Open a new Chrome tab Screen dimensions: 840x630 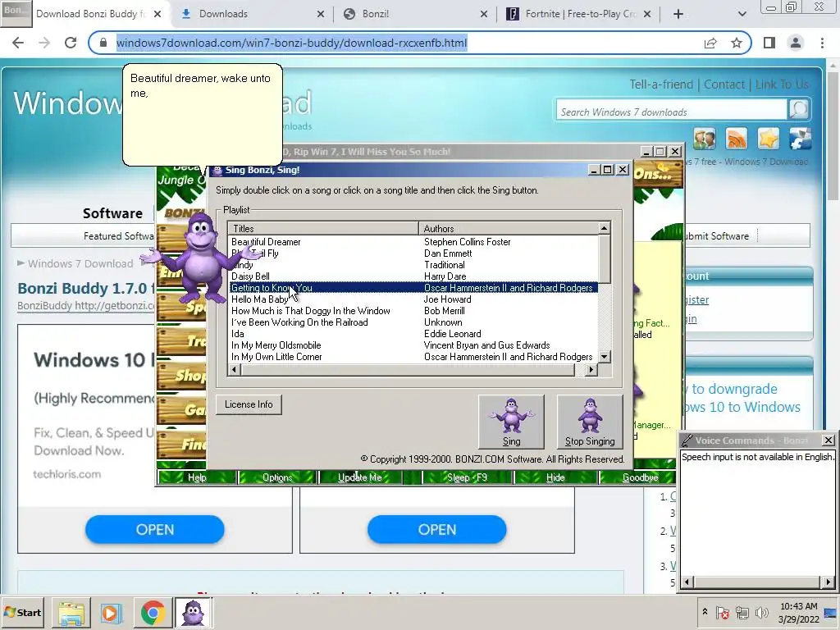coord(678,14)
